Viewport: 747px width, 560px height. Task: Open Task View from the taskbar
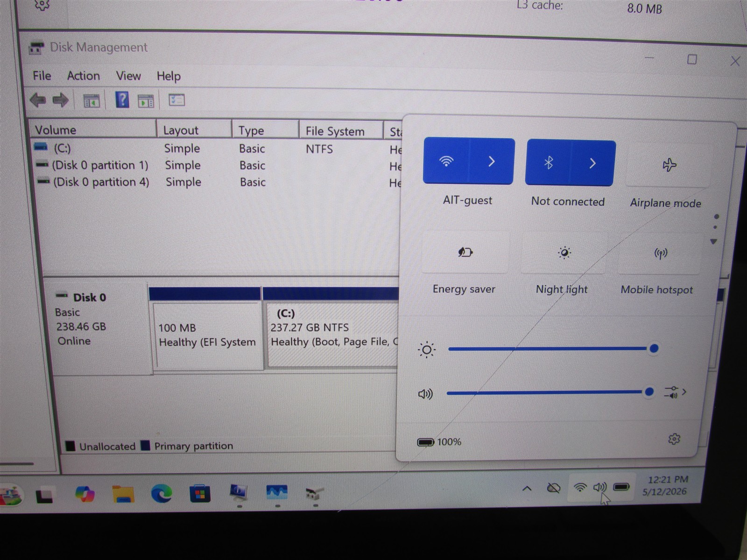(45, 495)
